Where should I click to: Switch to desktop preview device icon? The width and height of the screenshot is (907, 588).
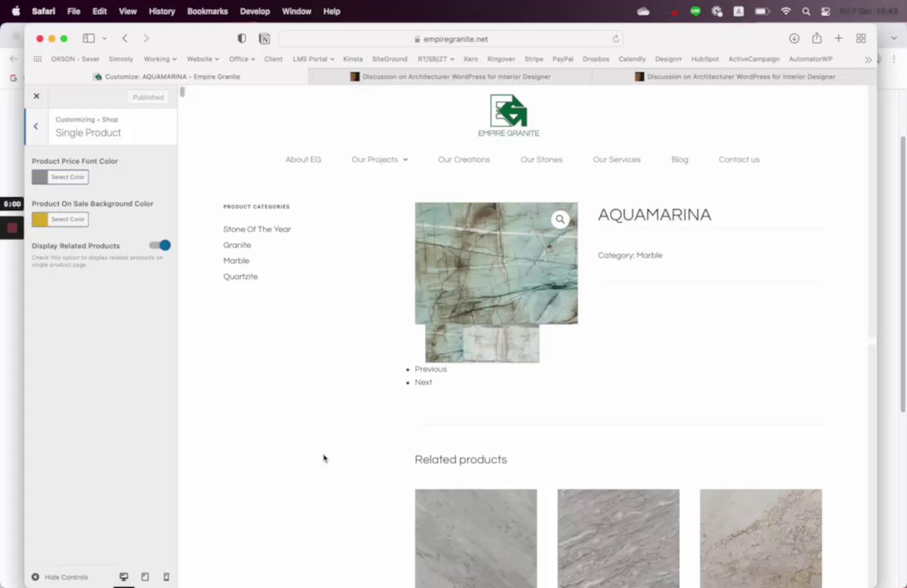(123, 577)
